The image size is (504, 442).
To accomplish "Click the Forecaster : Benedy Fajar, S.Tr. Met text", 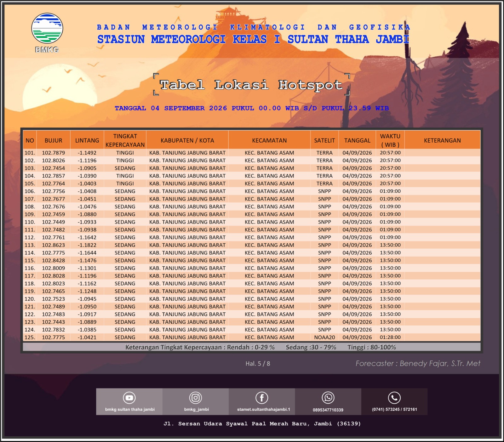I will tap(418, 363).
